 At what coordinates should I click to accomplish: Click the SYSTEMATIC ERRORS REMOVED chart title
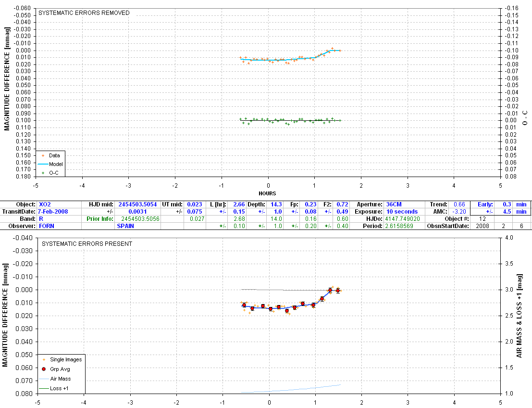[x=84, y=13]
